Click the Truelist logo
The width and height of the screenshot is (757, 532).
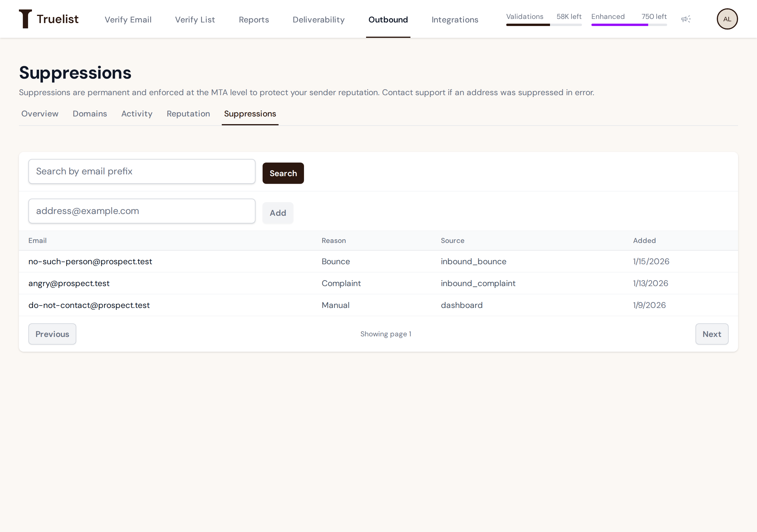(x=49, y=19)
